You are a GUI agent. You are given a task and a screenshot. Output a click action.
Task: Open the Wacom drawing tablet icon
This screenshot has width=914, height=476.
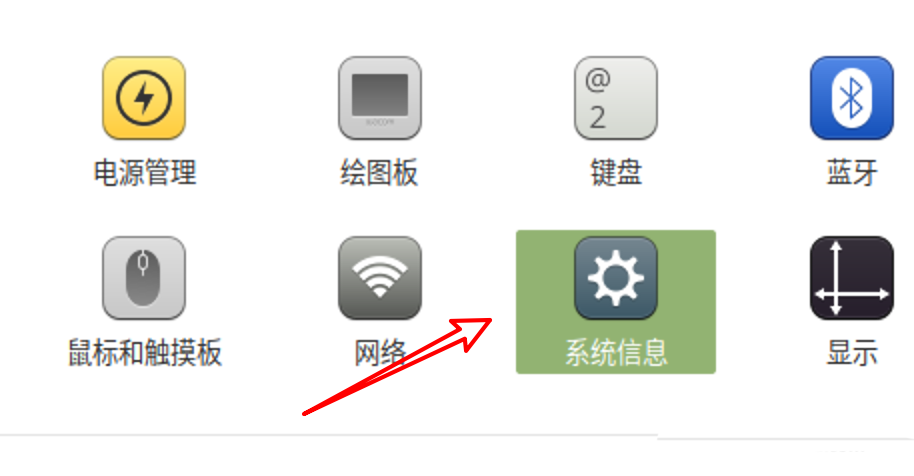[x=380, y=98]
